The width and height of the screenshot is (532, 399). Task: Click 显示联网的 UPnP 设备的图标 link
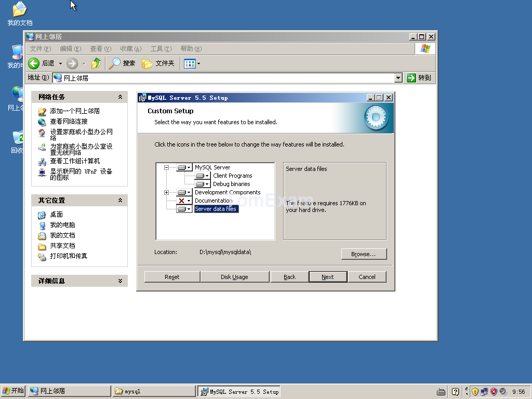point(81,175)
